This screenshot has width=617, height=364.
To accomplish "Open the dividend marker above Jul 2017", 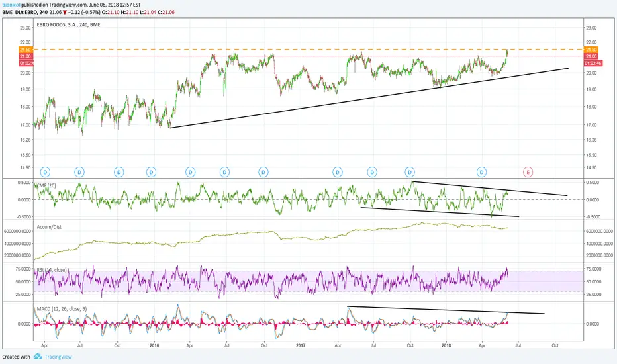I will (x=372, y=172).
